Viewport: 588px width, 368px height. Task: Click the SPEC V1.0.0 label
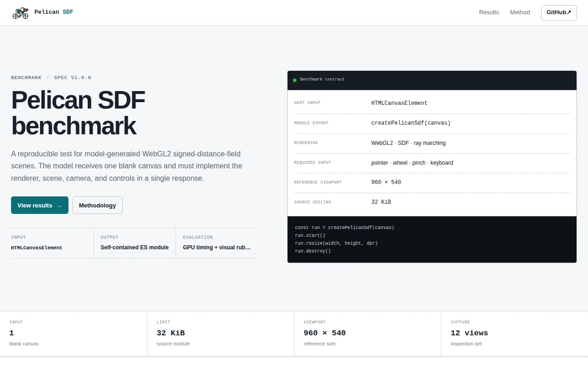click(x=73, y=78)
